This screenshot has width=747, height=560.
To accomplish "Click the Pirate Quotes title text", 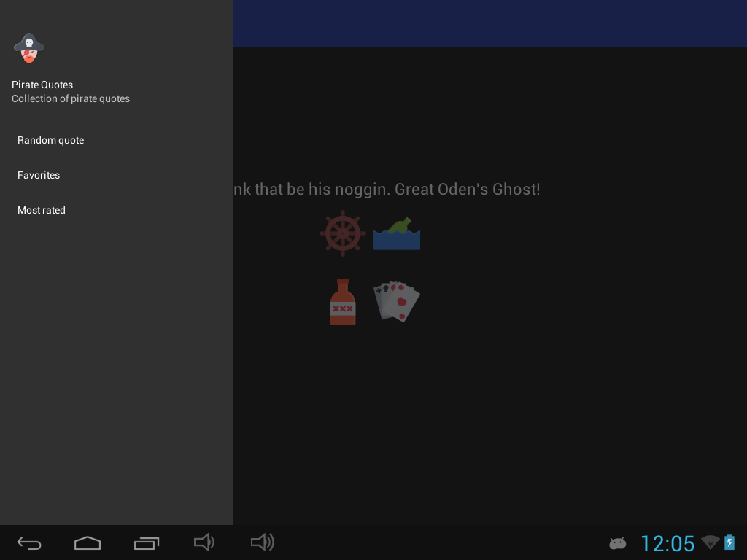I will coord(42,85).
